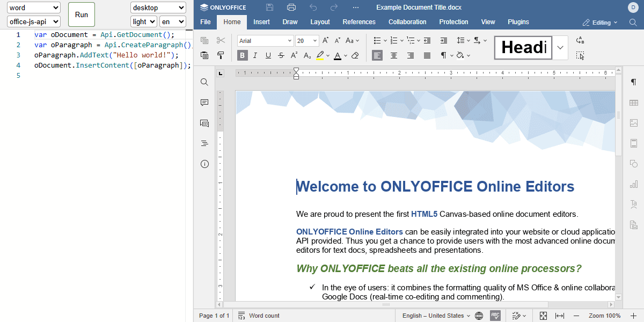Click the Replace icon in the ribbon
The image size is (644, 322).
pos(580,41)
